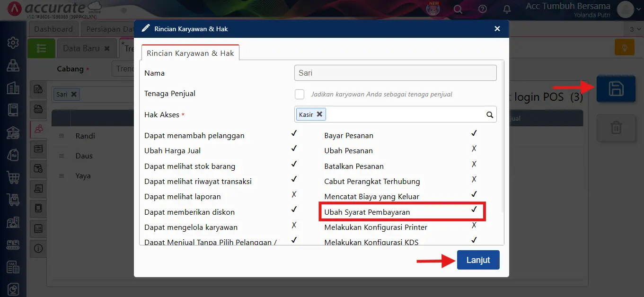Save changes using the blue floppy disk icon

coord(616,88)
